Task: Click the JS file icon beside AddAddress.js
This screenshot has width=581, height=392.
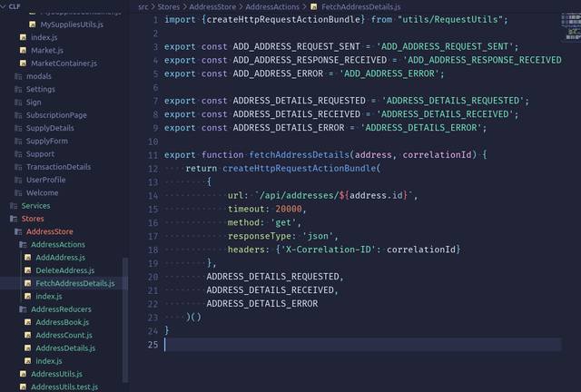Action: [27, 258]
